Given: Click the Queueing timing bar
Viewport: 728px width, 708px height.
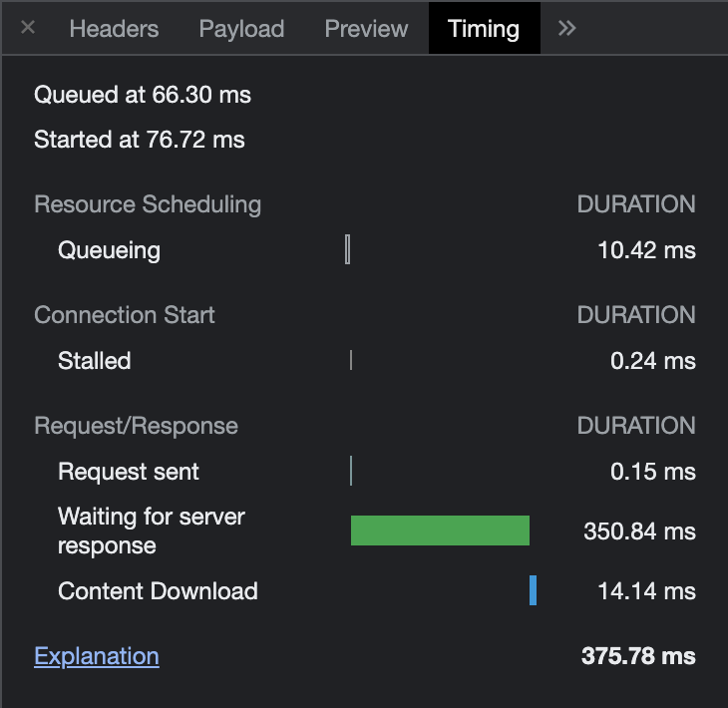Looking at the screenshot, I should click(348, 249).
